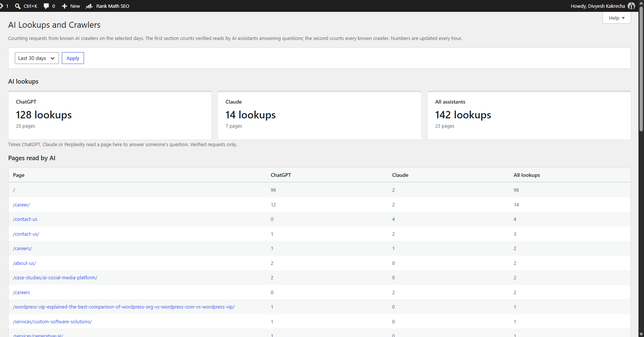Open the Ctrl+K search icon

pos(17,6)
